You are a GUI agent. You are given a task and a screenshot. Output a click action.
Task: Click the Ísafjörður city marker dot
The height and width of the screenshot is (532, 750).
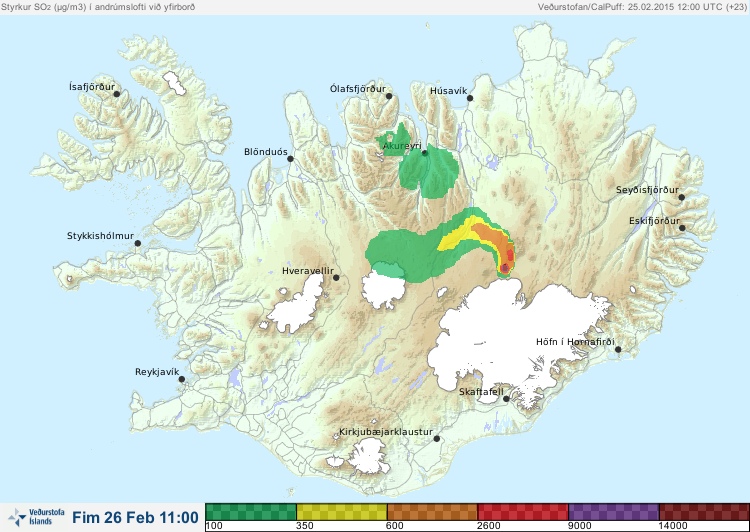(116, 94)
